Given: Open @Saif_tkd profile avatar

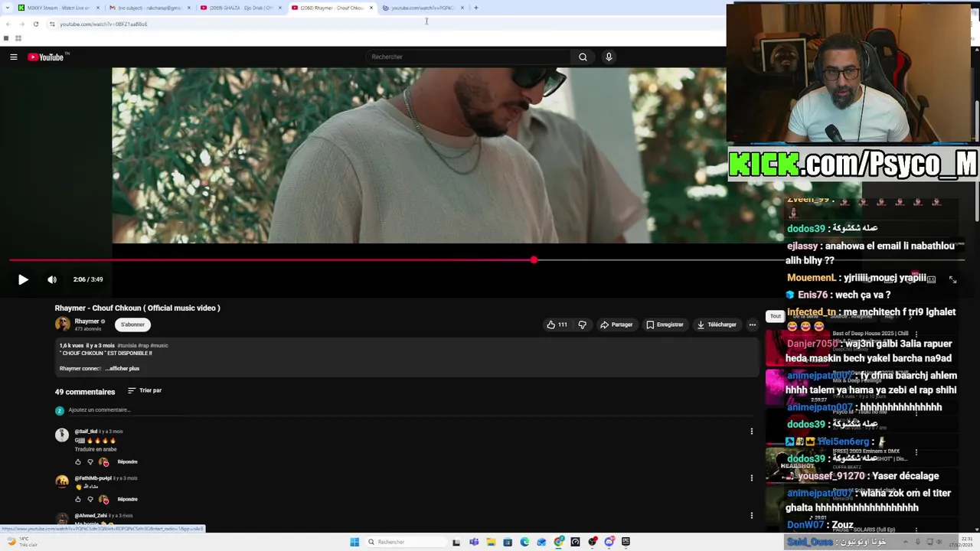Looking at the screenshot, I should coord(62,435).
